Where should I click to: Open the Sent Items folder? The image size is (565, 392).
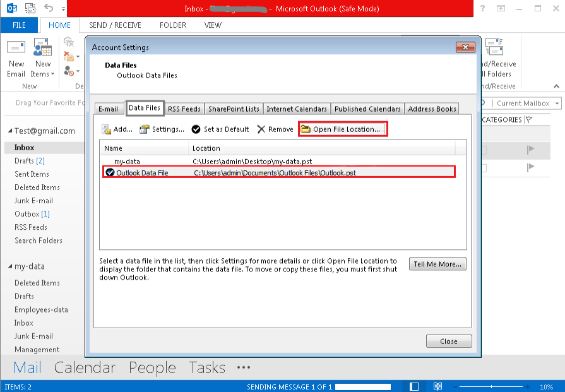click(x=32, y=174)
